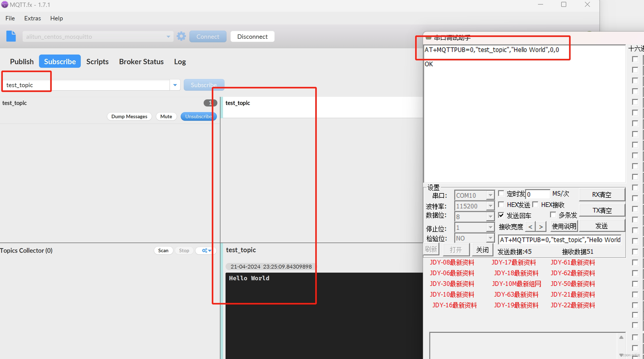Screen dimensions: 644x359
Task: Increase receive width with > button
Action: click(x=541, y=227)
